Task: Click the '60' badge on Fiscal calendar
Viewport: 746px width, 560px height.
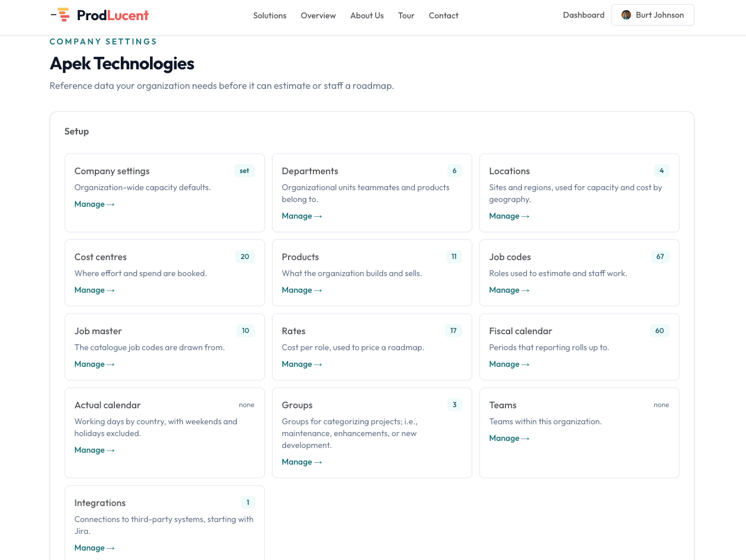Action: (659, 331)
